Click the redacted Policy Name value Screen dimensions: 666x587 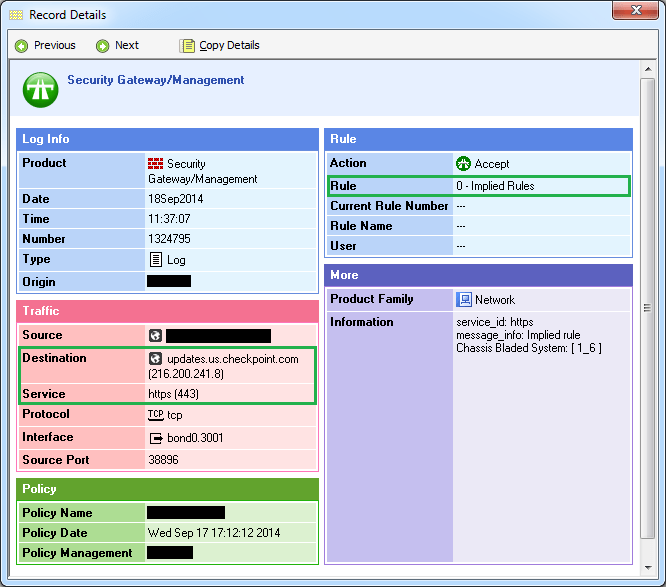186,512
